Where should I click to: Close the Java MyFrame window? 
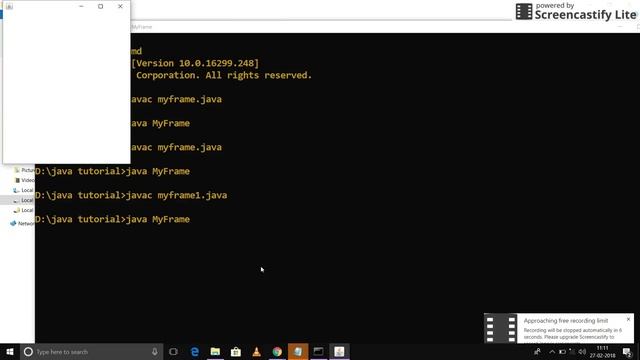click(x=120, y=6)
